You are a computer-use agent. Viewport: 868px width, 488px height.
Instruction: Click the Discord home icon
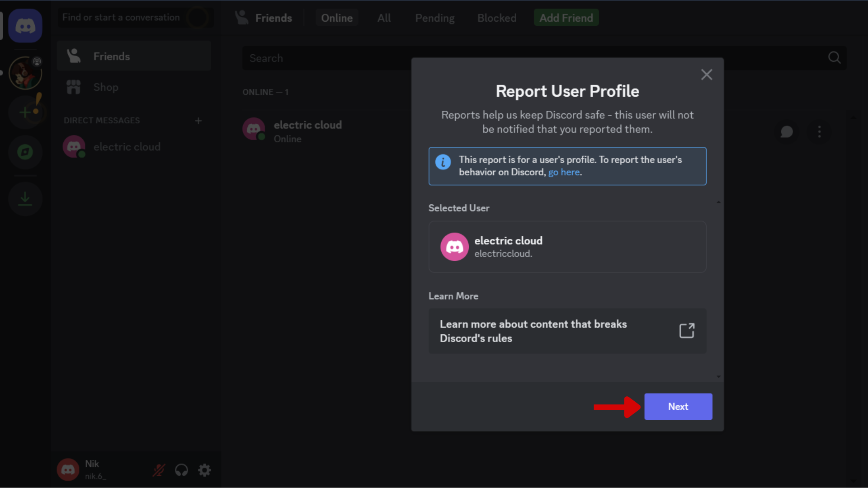[25, 26]
